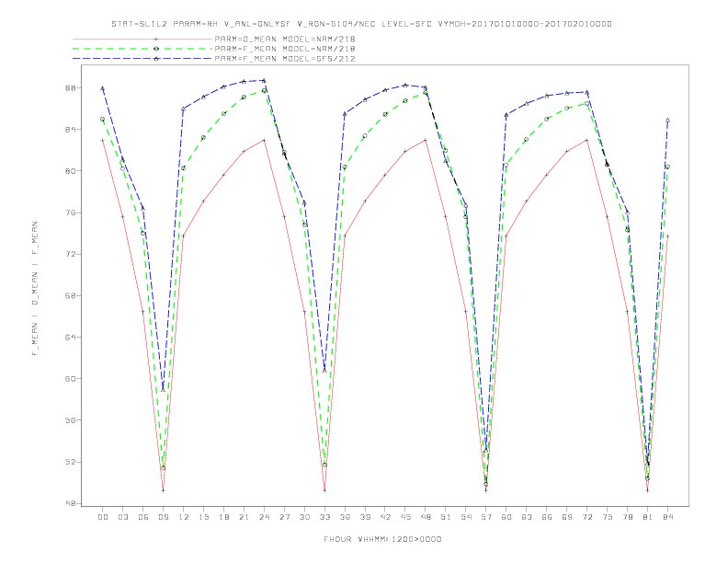Click y-axis tick label 68
This screenshot has width=728, height=563.
pos(71,296)
